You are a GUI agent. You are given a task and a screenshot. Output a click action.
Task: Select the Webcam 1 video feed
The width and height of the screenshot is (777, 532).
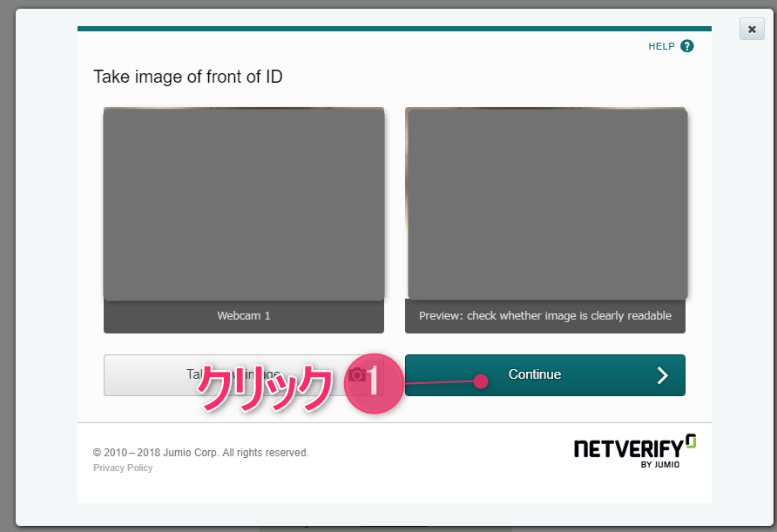[x=244, y=204]
